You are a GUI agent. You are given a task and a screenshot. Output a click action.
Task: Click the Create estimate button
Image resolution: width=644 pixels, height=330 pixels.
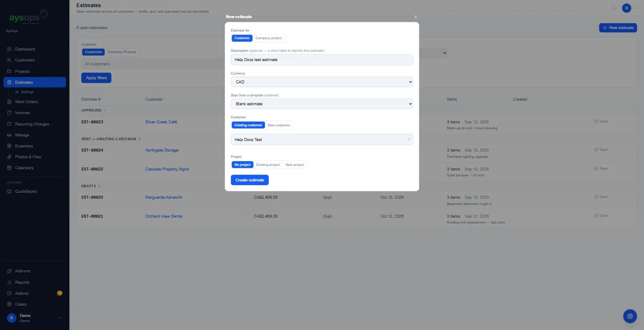[250, 180]
